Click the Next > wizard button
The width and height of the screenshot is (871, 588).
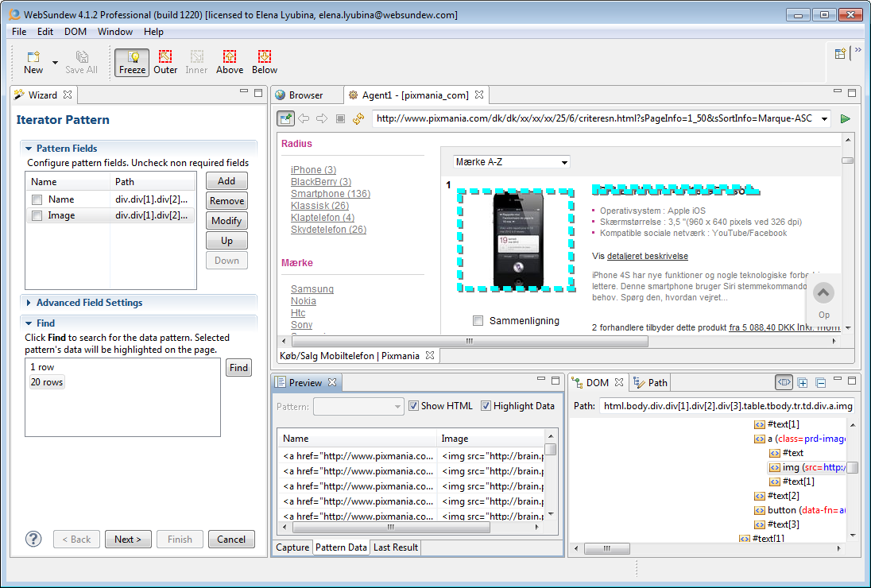coord(128,540)
